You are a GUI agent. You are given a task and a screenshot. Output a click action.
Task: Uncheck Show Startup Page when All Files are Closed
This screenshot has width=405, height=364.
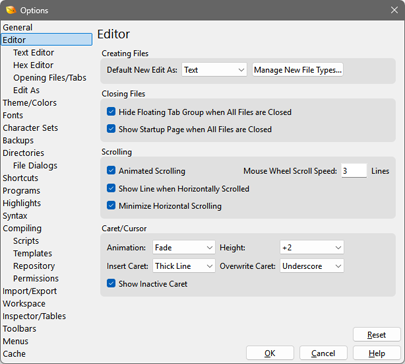click(x=111, y=129)
